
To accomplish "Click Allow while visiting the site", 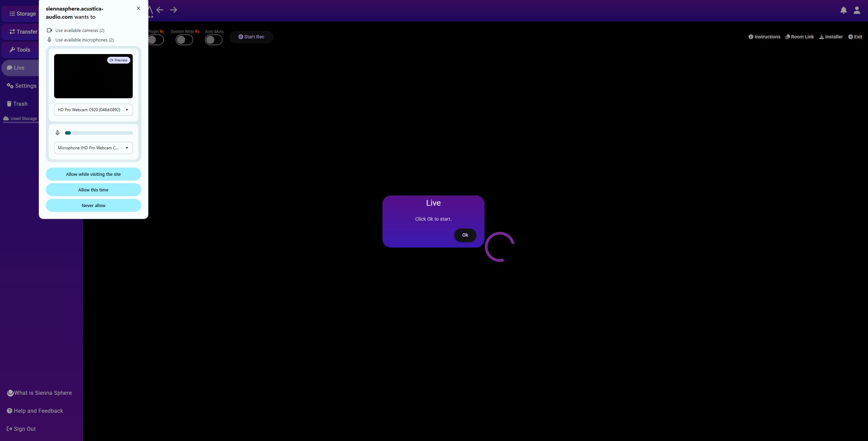I will (93, 174).
